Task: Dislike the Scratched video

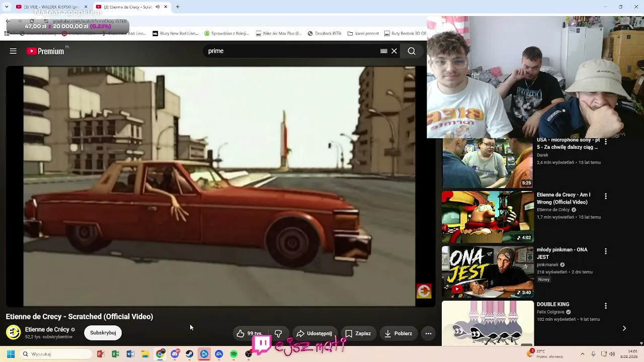Action: (x=278, y=333)
